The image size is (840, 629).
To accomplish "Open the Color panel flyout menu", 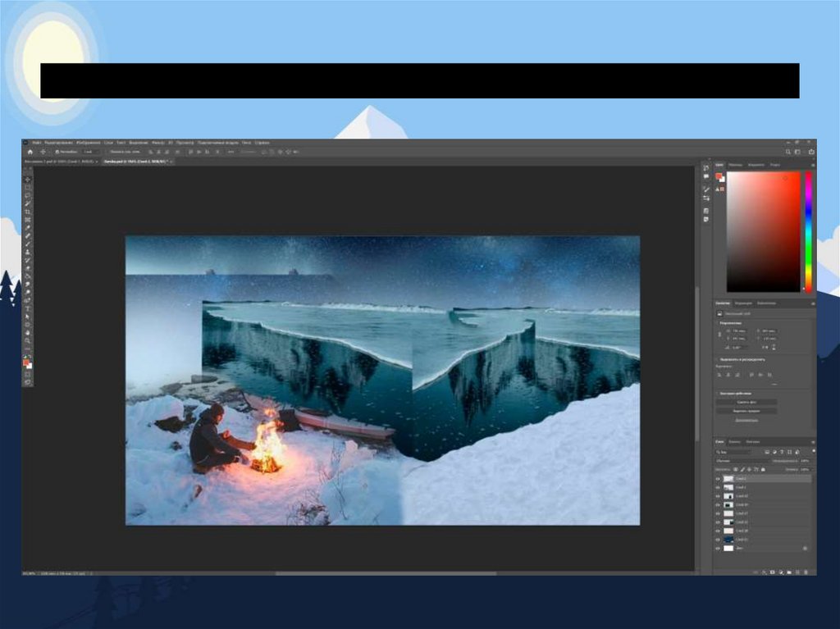I will point(813,165).
